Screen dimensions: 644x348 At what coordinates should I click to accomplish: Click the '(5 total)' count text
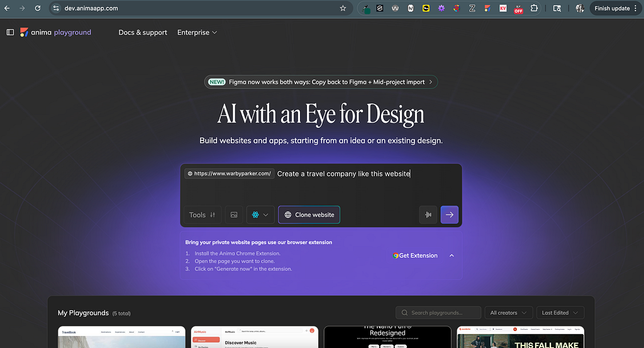[x=121, y=313]
